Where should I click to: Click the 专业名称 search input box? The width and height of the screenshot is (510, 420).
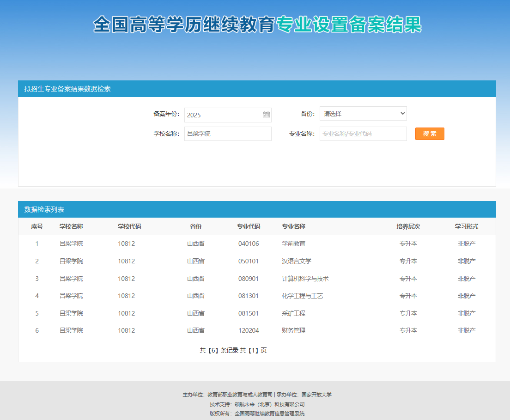[x=363, y=134]
